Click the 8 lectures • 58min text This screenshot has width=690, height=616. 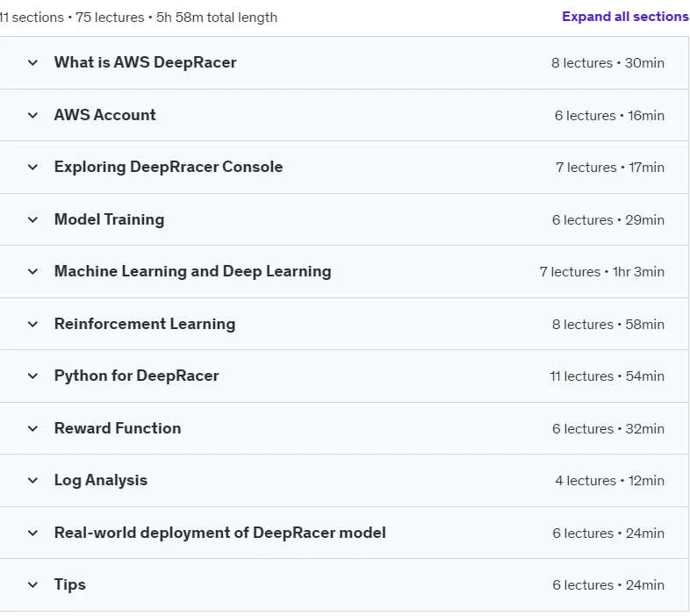point(608,325)
